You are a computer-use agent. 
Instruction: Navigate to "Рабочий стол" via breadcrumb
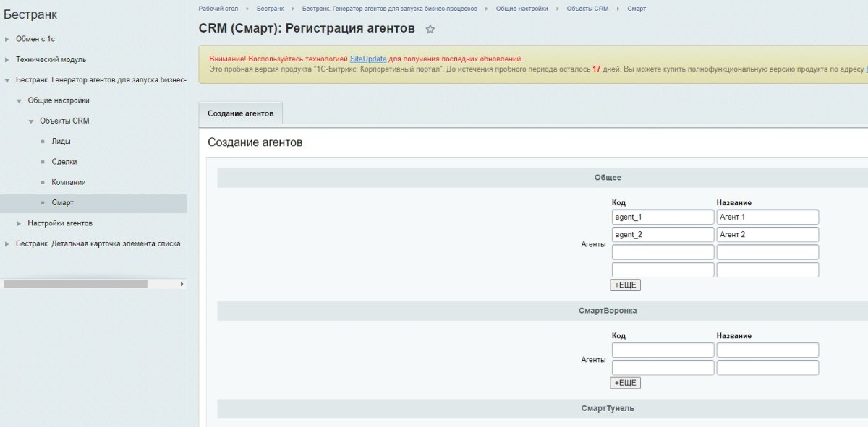tap(222, 9)
